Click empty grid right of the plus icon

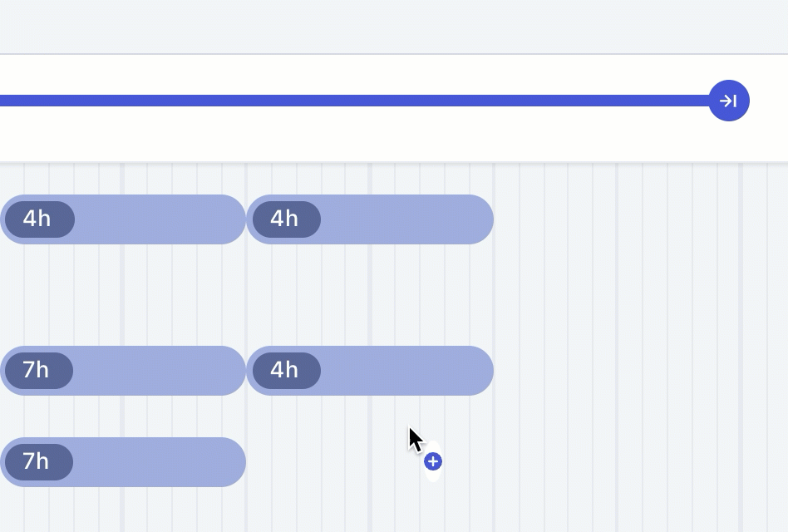(x=598, y=462)
